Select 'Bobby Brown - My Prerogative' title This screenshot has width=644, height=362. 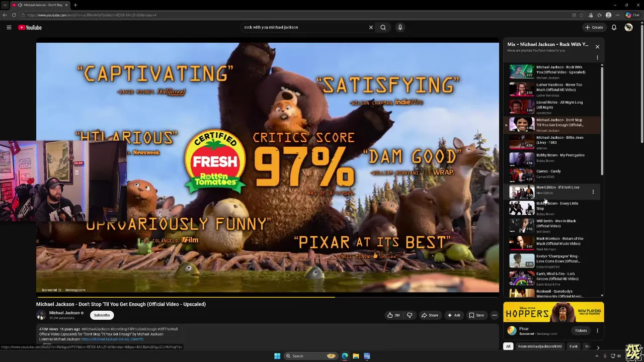point(560,155)
